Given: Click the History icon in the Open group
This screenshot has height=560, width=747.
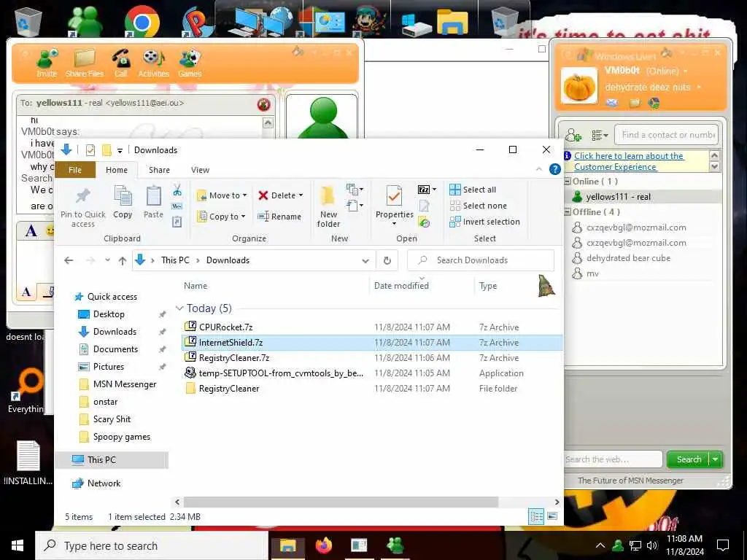Looking at the screenshot, I should pyautogui.click(x=424, y=222).
